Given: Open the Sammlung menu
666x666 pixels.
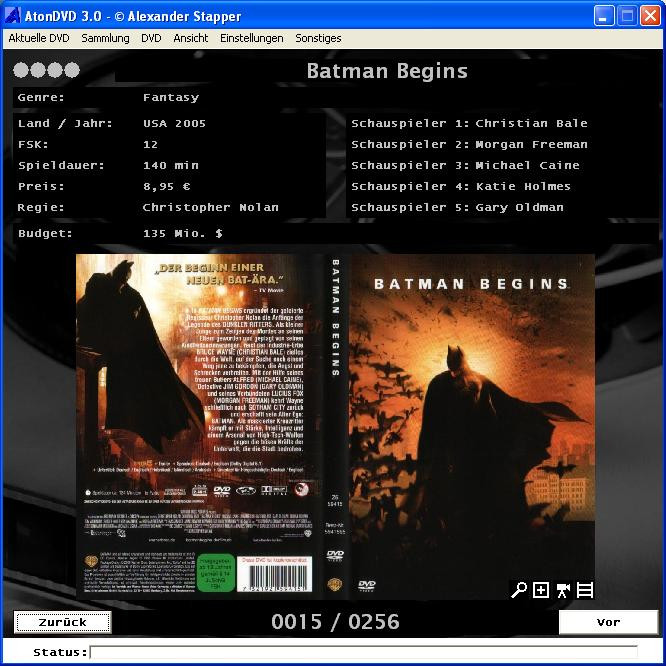Looking at the screenshot, I should 105,38.
